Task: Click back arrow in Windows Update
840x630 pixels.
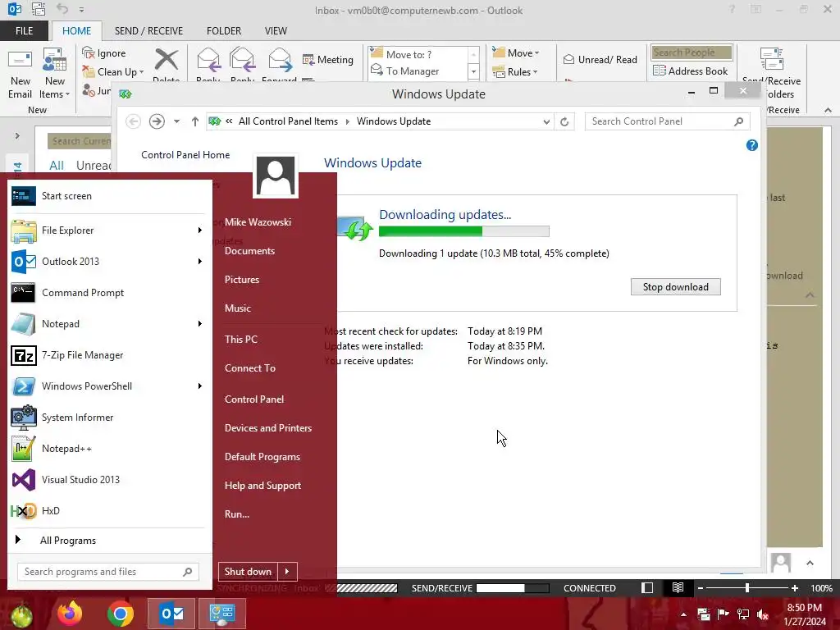Action: pos(134,121)
